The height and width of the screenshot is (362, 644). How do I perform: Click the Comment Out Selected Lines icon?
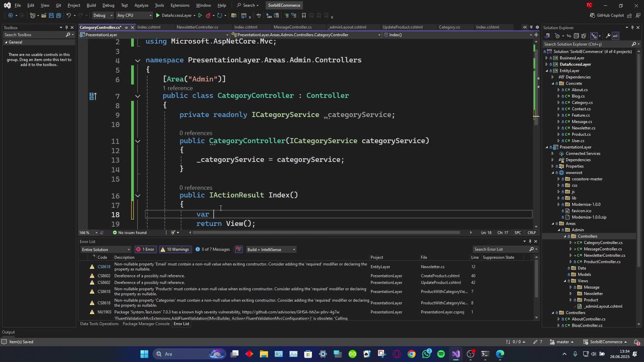(286, 15)
